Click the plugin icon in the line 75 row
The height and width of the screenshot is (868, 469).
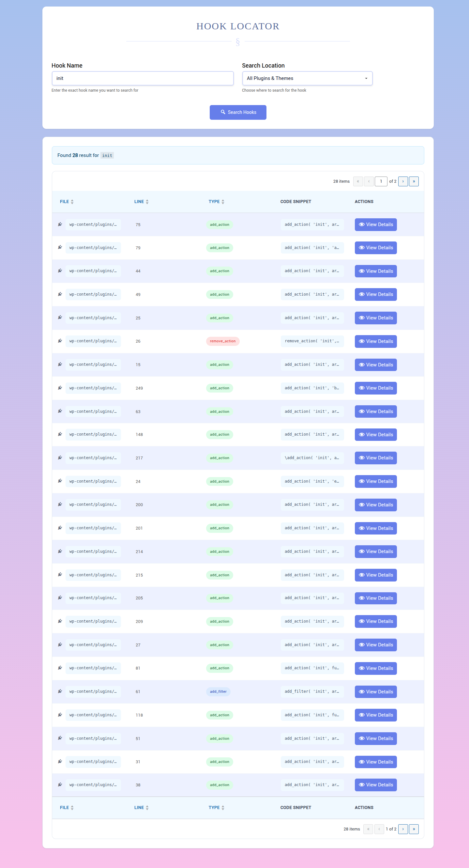pos(60,225)
